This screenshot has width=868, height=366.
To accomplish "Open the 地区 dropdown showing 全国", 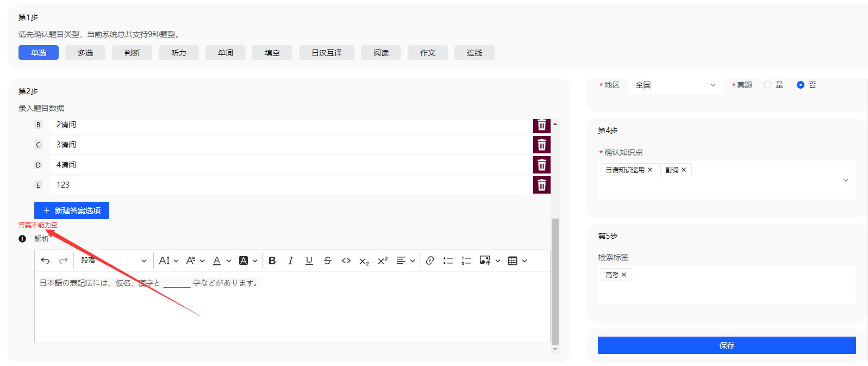I will pyautogui.click(x=675, y=85).
